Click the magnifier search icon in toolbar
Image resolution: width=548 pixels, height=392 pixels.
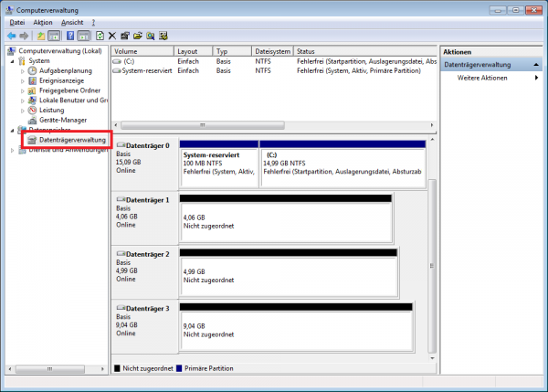151,36
